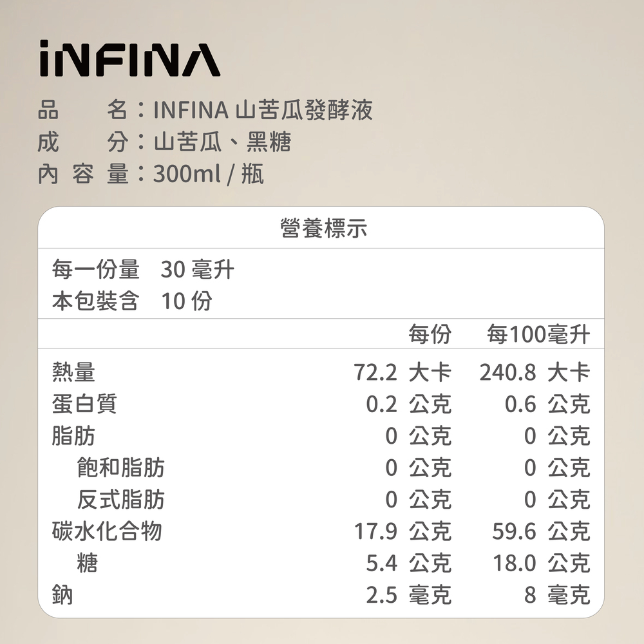Screen dimensions: 644x644
Task: Click the 72.2 大卡 calorie value
Action: click(x=402, y=372)
